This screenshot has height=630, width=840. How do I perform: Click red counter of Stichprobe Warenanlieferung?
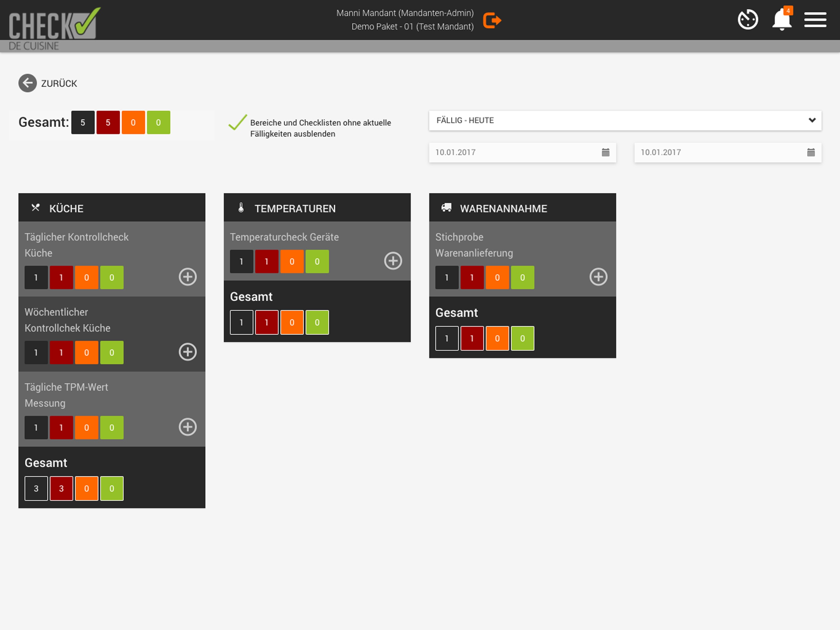point(472,277)
